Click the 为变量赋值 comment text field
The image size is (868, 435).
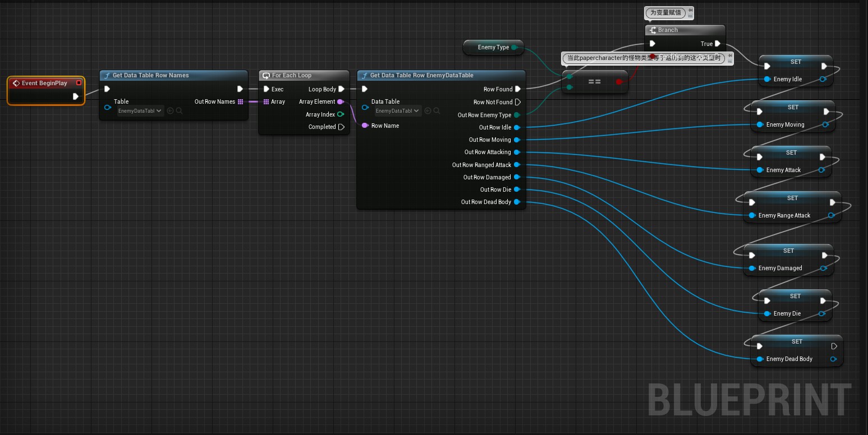click(x=665, y=12)
